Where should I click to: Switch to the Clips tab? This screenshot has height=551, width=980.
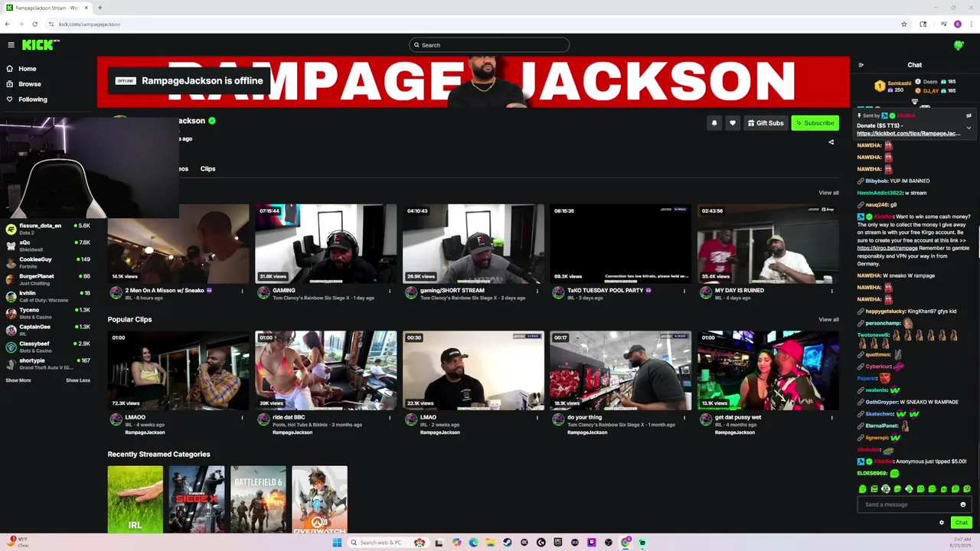(207, 168)
